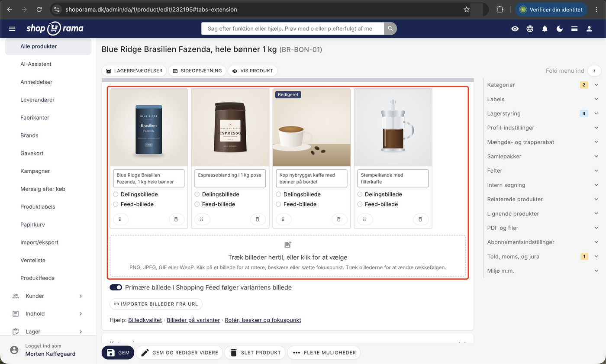Select Delingsbillede for Blue Ridge image
The width and height of the screenshot is (606, 364).
[x=116, y=194]
